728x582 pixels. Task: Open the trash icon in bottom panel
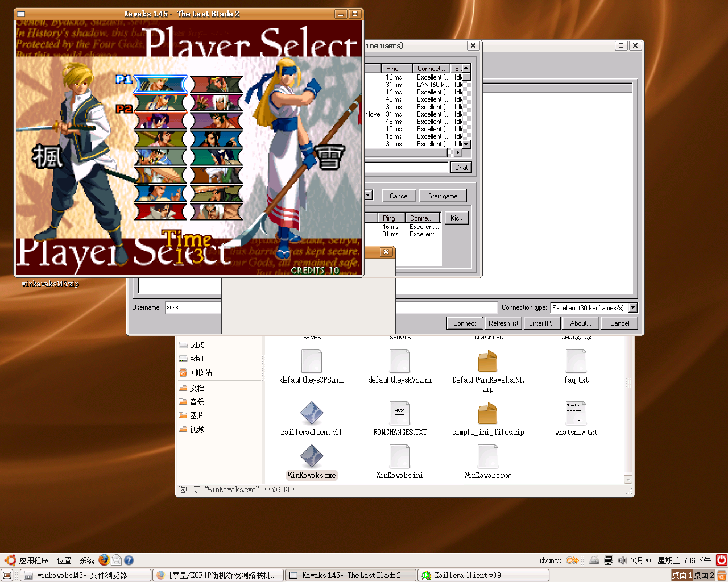722,575
